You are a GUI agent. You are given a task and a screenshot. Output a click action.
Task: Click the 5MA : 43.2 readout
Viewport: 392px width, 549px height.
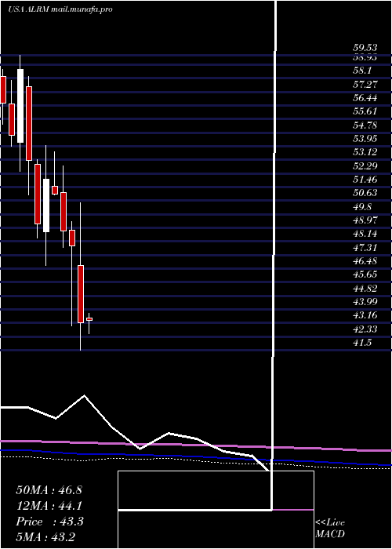(x=45, y=537)
